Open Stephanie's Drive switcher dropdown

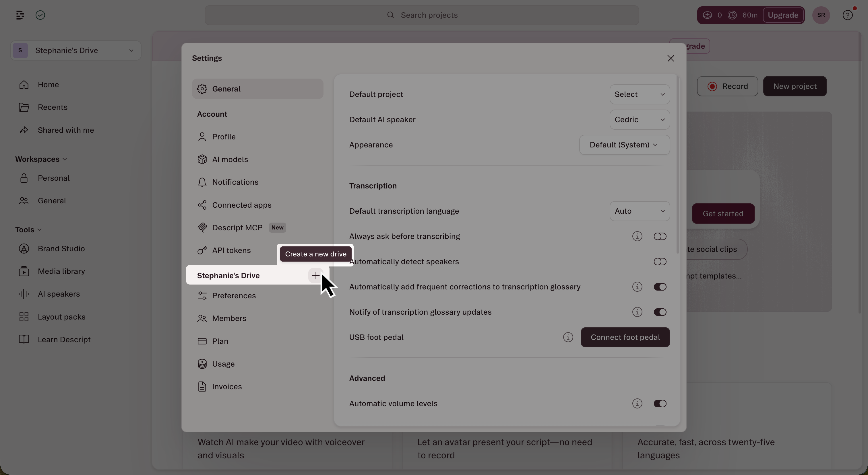tap(75, 50)
